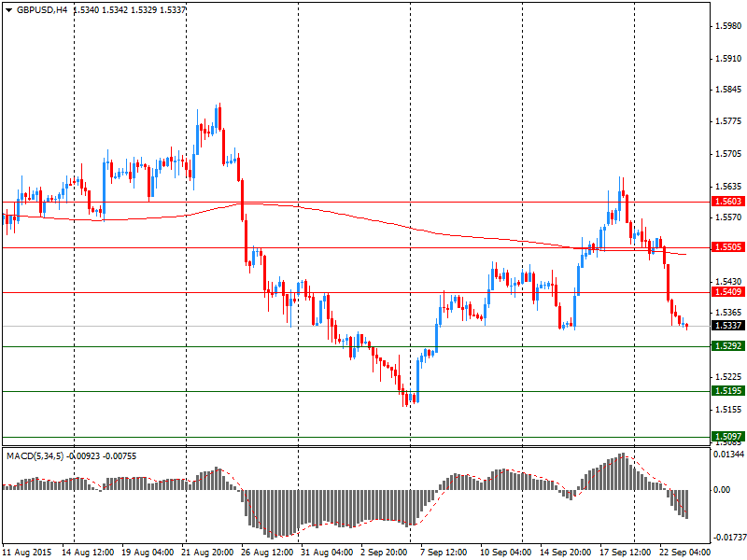
Task: Select the 1.5097 green price label
Action: pos(727,437)
